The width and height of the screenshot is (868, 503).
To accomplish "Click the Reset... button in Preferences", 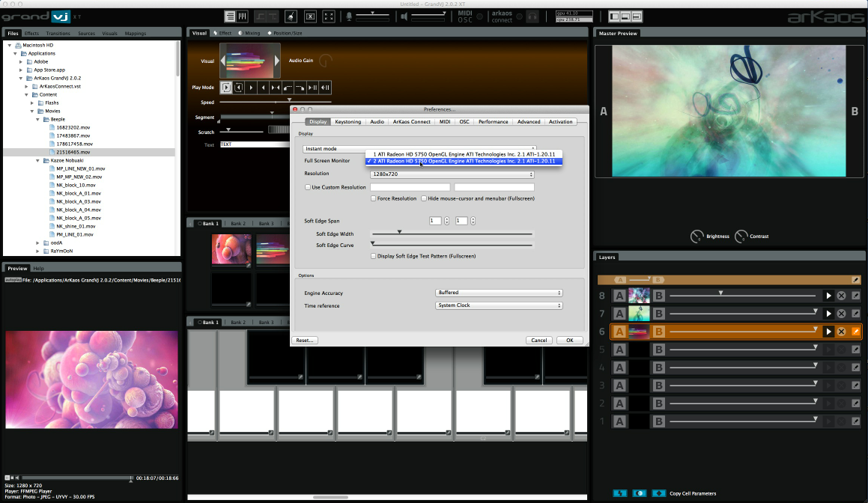I will [x=305, y=341].
